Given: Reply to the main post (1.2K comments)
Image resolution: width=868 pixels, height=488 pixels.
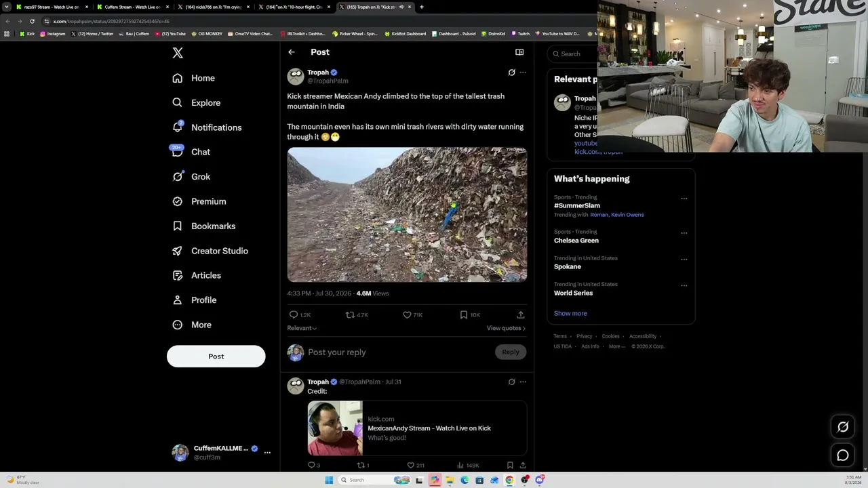Looking at the screenshot, I should 299,315.
